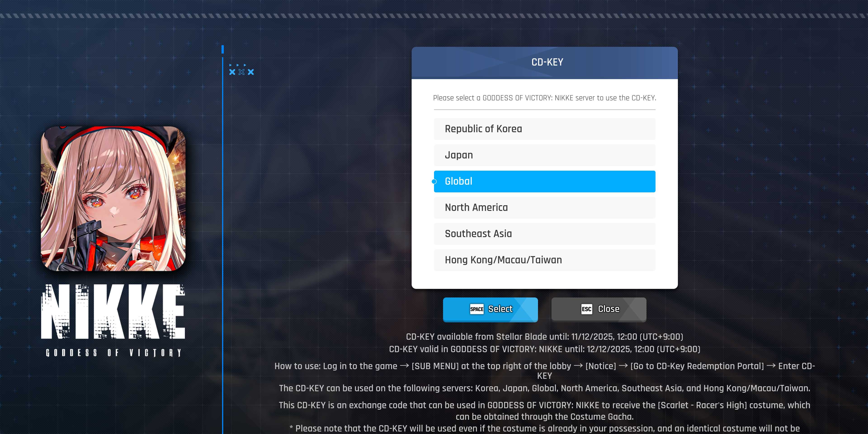Click the 'Please select a GODDESS OF VICTORY' prompt
Screen dimensions: 868x434
[545, 98]
